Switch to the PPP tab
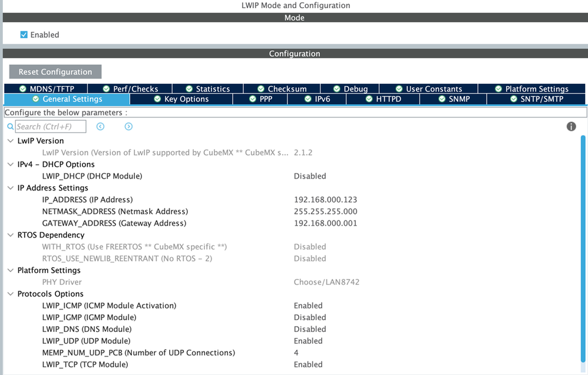Viewport: 588px width, 375px height. (260, 99)
